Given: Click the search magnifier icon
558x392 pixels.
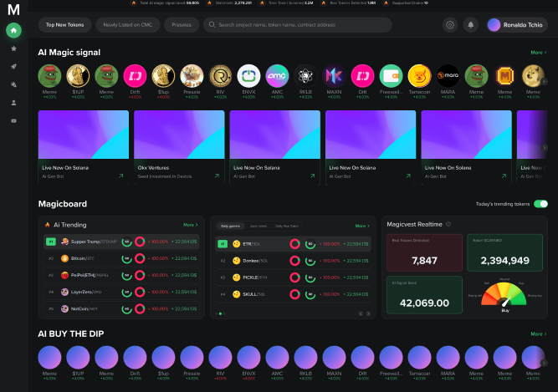Looking at the screenshot, I should tap(212, 25).
